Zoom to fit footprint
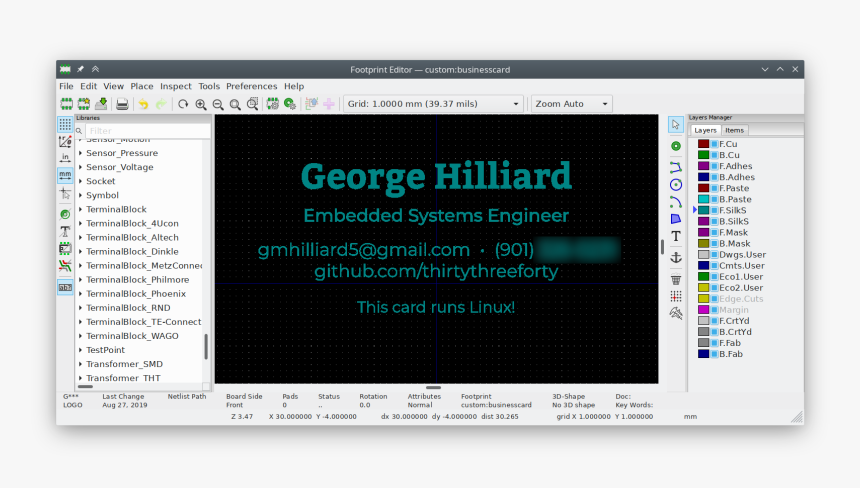Viewport: 860px width, 488px height. [235, 104]
